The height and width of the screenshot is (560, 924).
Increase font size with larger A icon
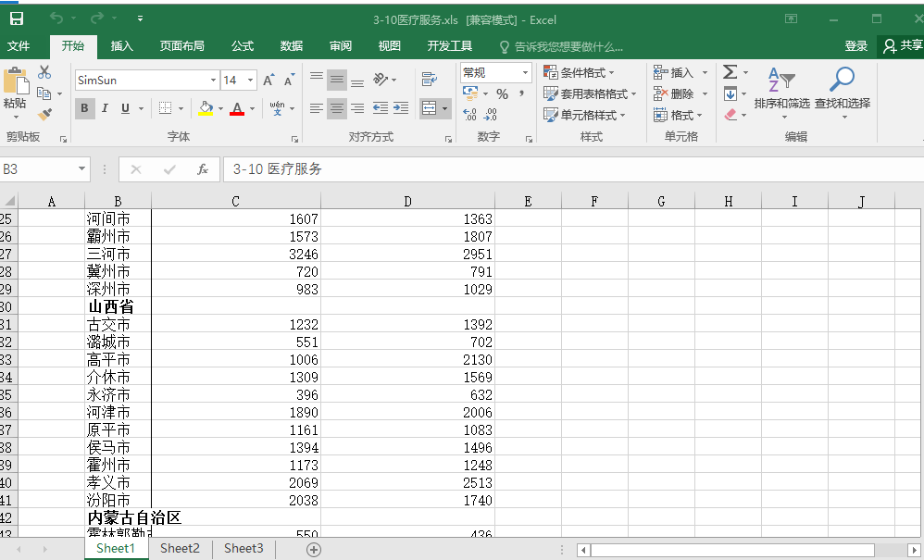coord(268,81)
